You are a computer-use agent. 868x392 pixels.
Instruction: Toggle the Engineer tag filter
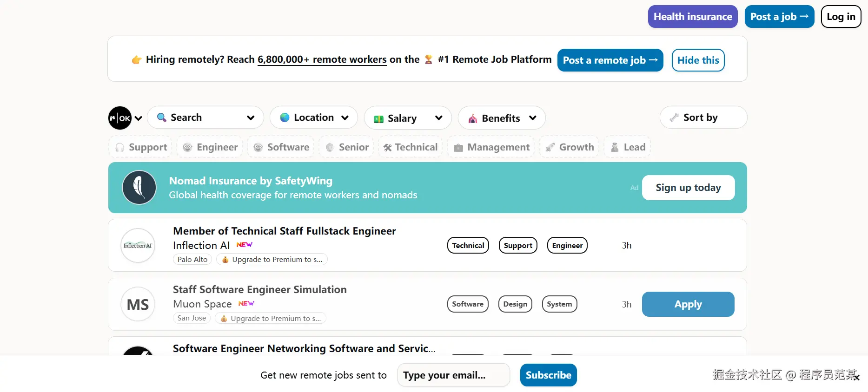click(x=210, y=147)
